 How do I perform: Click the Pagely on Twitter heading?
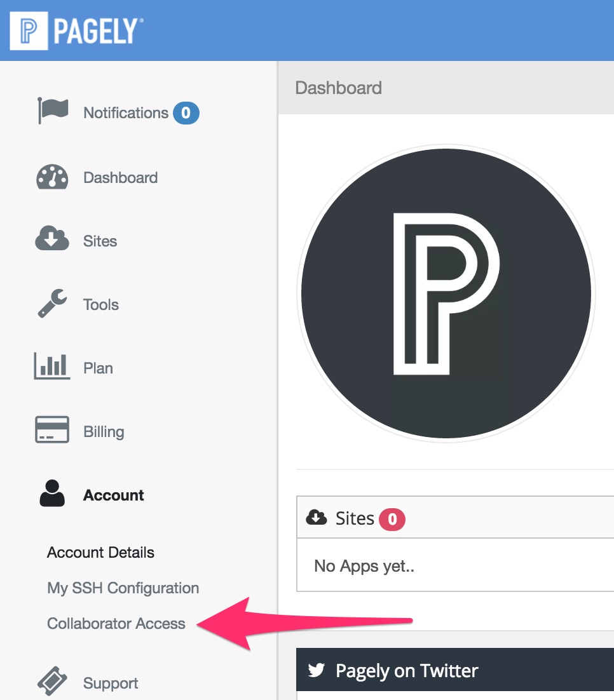tap(407, 671)
